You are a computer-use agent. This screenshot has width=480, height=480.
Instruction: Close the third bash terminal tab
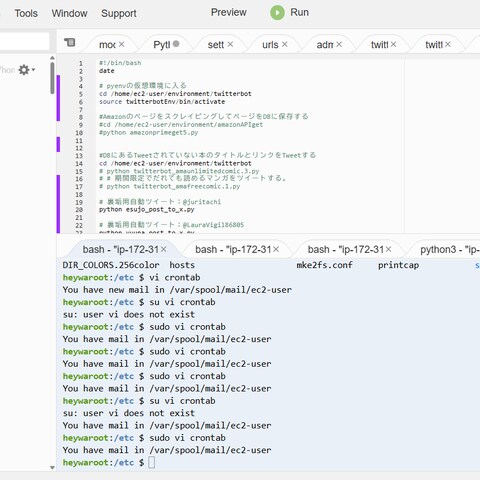point(388,249)
